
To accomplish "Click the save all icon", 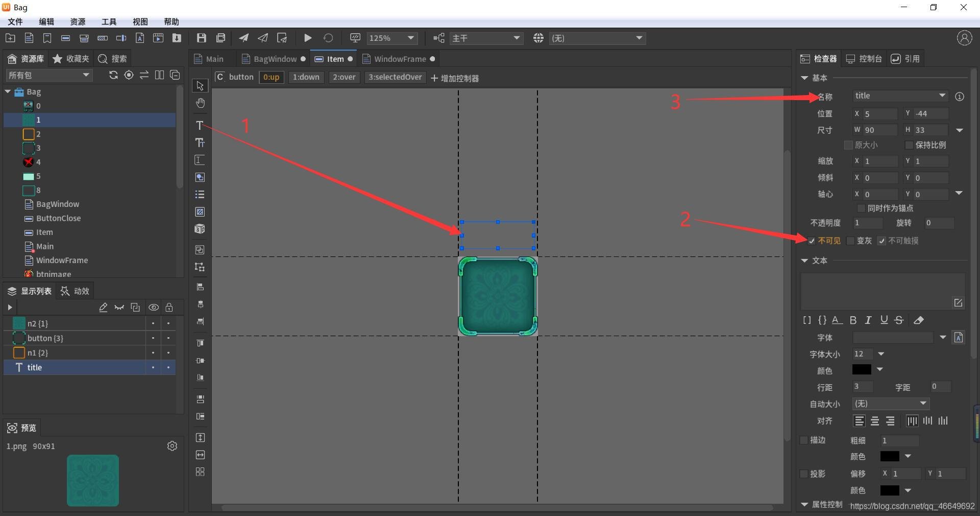I will (221, 38).
